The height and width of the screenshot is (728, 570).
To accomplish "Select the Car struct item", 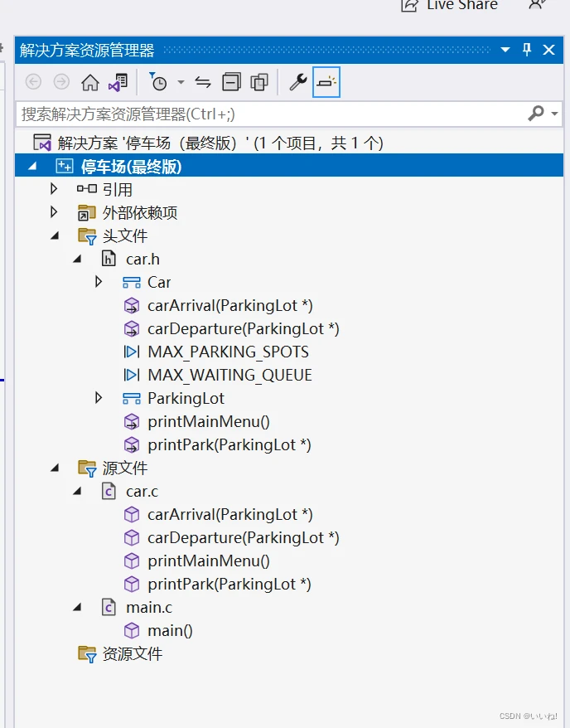I will (x=159, y=282).
